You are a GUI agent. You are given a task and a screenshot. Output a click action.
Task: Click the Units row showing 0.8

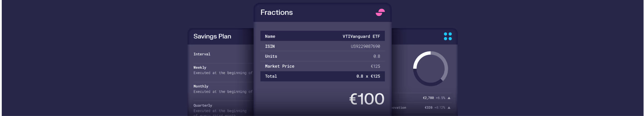click(x=322, y=56)
